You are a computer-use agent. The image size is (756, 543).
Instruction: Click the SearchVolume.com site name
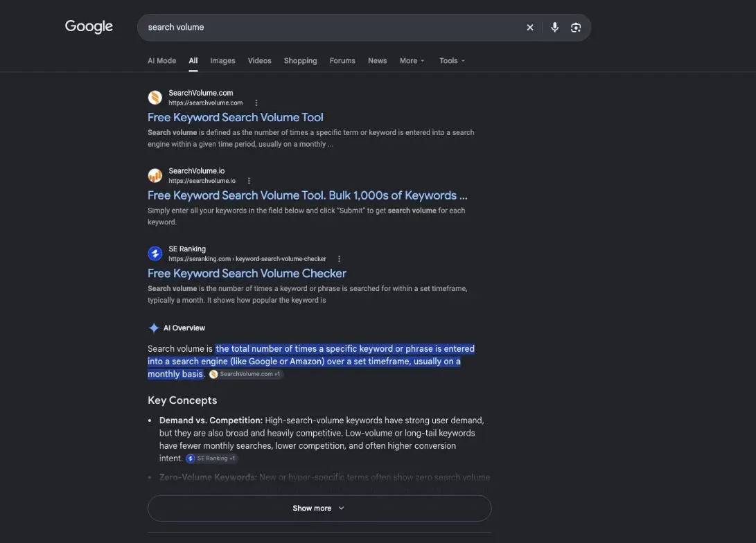click(x=200, y=93)
